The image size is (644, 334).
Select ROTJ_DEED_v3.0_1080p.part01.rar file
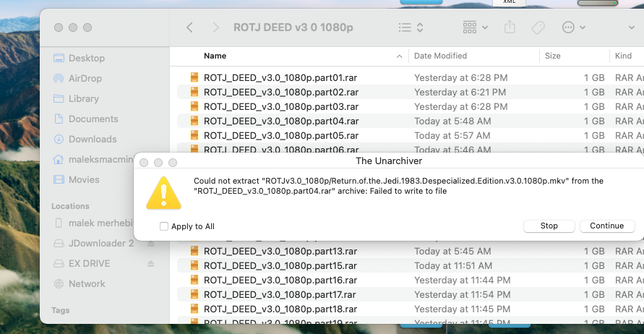coord(280,77)
